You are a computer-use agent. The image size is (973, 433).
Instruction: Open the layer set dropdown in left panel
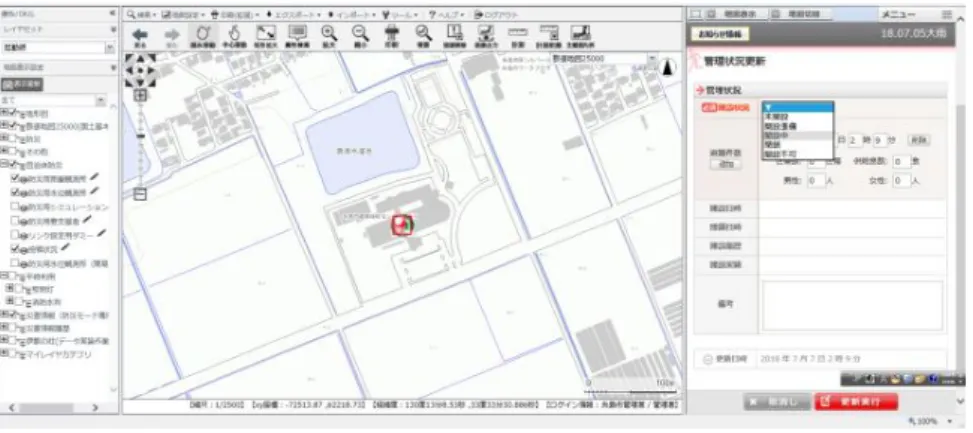point(110,48)
